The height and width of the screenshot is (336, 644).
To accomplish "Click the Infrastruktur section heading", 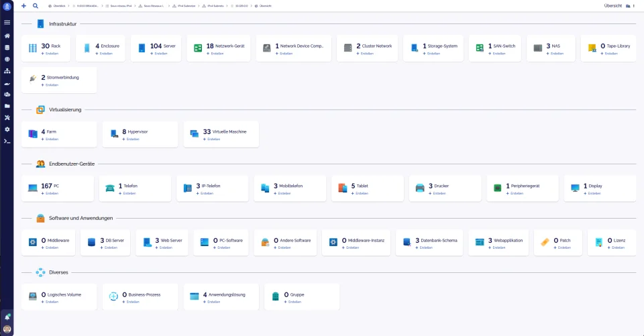I will [62, 24].
